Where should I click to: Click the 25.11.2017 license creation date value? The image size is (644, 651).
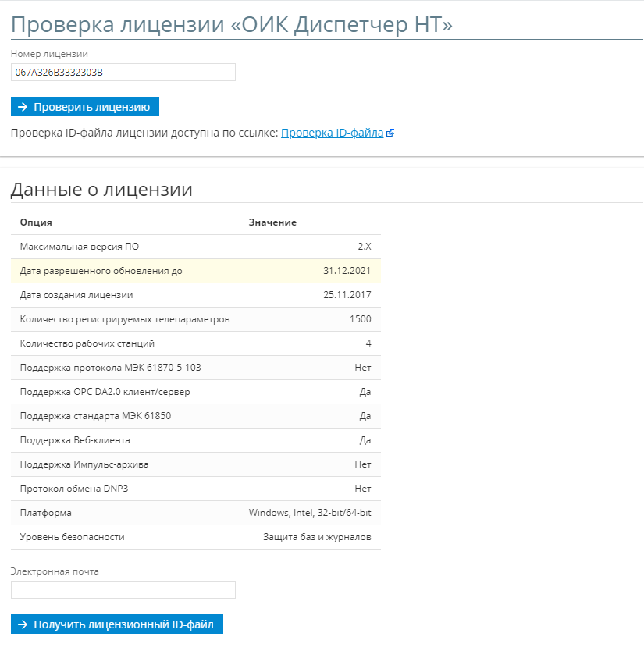point(347,295)
